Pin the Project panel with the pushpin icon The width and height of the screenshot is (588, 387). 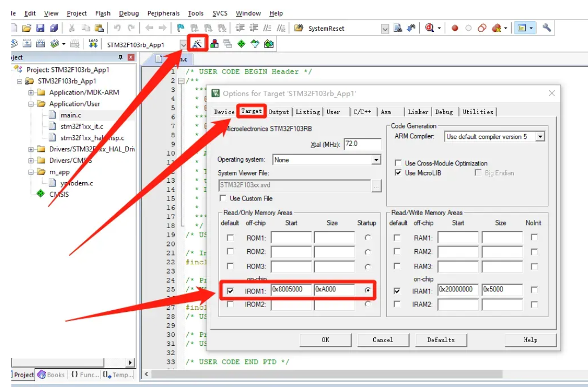(x=121, y=57)
